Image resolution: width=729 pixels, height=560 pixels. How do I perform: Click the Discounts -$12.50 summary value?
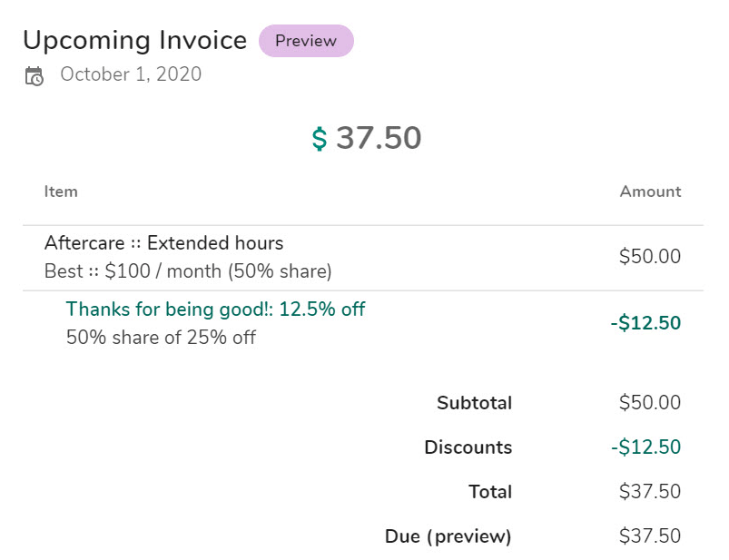[x=645, y=447]
